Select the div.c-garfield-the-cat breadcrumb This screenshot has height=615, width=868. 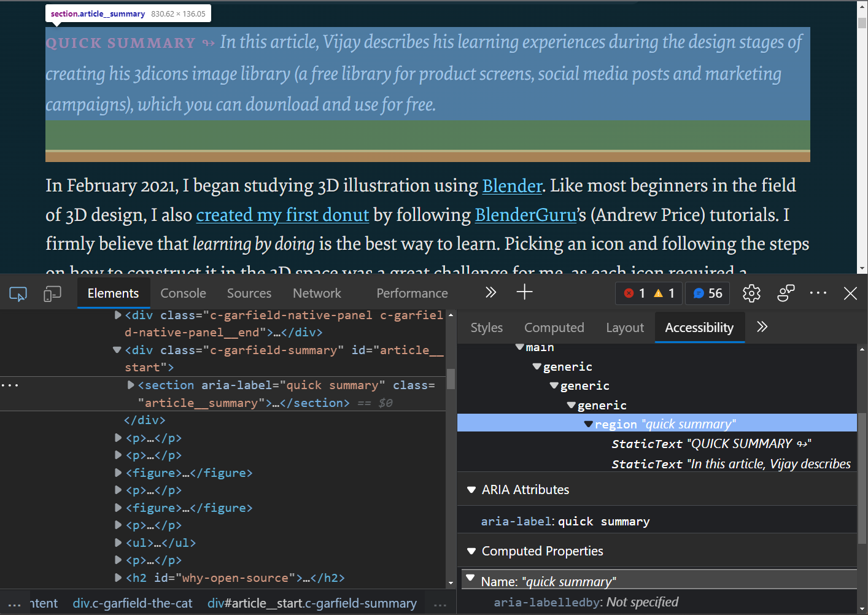133,603
